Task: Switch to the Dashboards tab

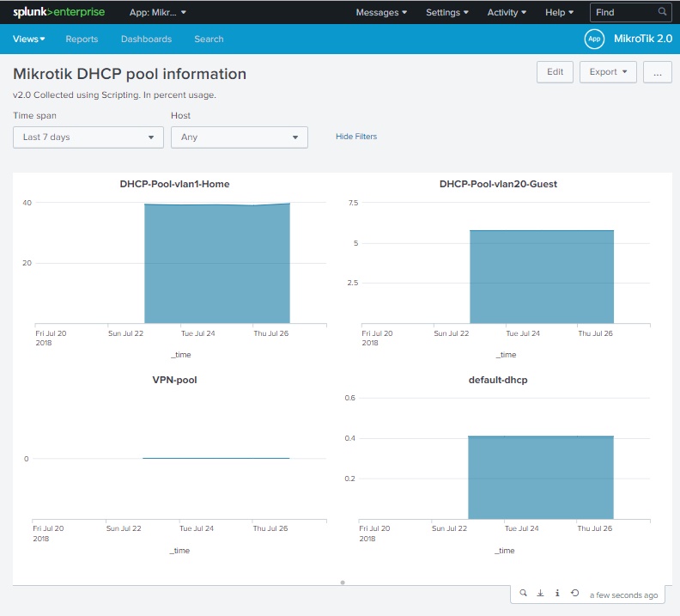Action: point(146,39)
